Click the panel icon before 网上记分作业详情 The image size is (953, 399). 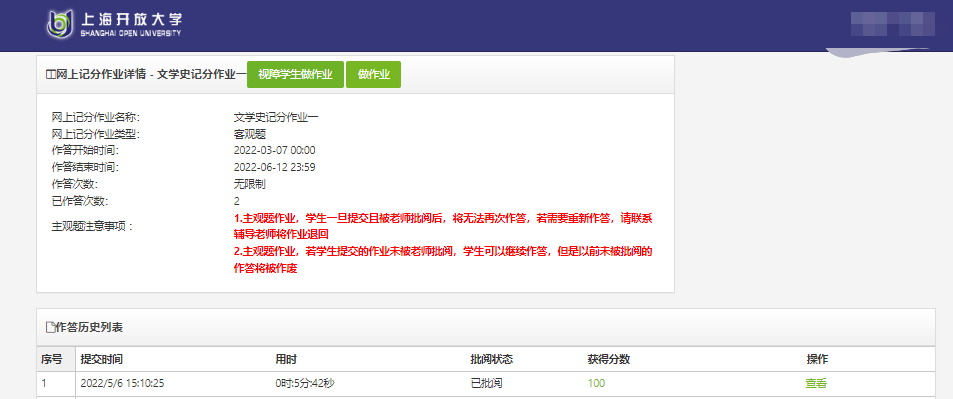(x=50, y=75)
